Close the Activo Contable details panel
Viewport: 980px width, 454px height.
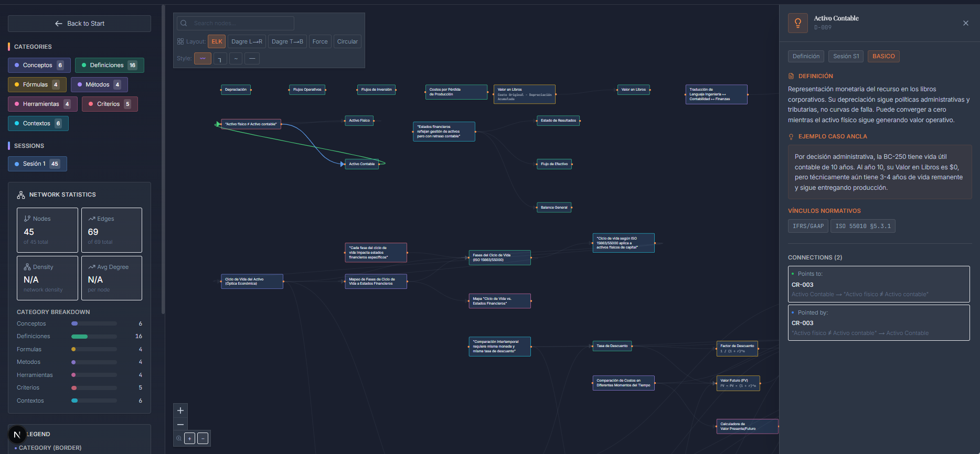point(965,23)
